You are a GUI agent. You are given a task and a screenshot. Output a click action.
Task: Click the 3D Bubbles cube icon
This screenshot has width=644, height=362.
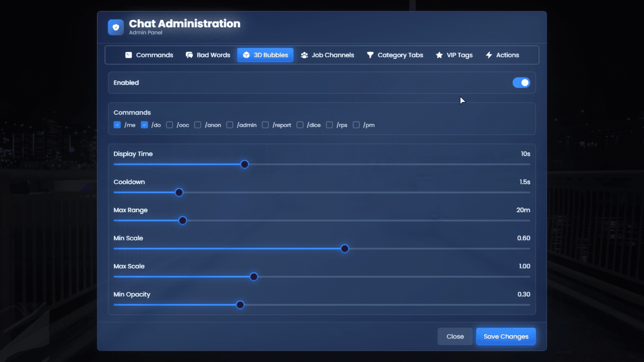tap(246, 55)
